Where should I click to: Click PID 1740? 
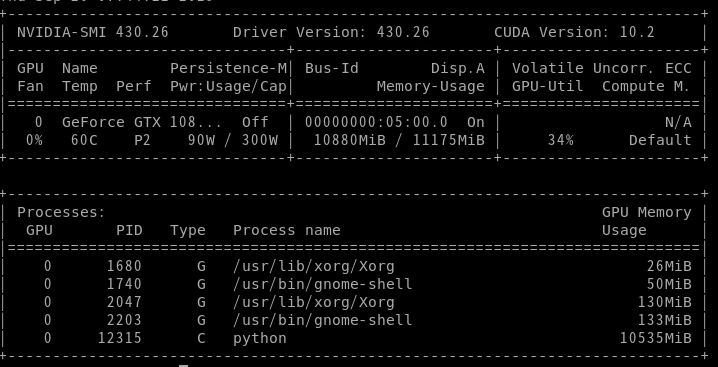pyautogui.click(x=125, y=284)
